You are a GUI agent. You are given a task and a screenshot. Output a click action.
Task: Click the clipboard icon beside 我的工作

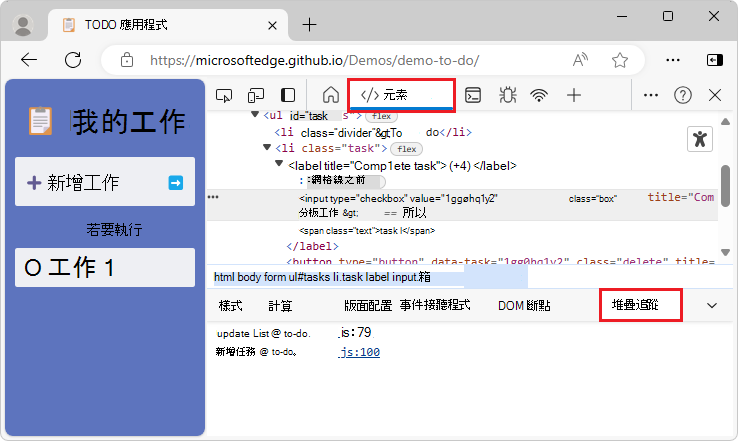[x=40, y=121]
